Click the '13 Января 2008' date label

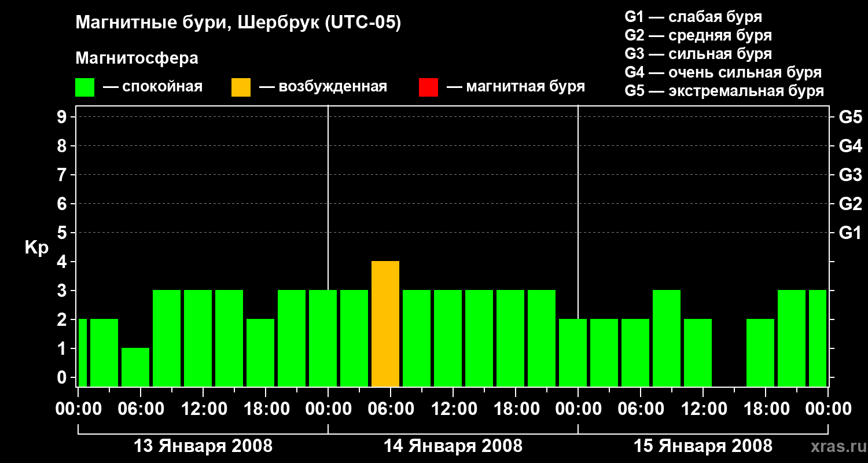coord(203,446)
